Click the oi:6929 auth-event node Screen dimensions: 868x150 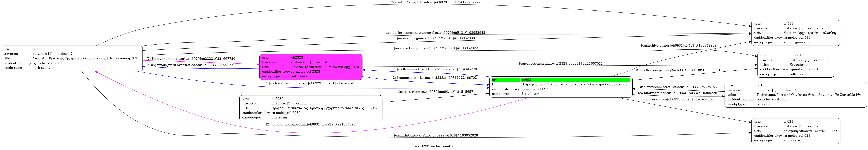point(72,59)
